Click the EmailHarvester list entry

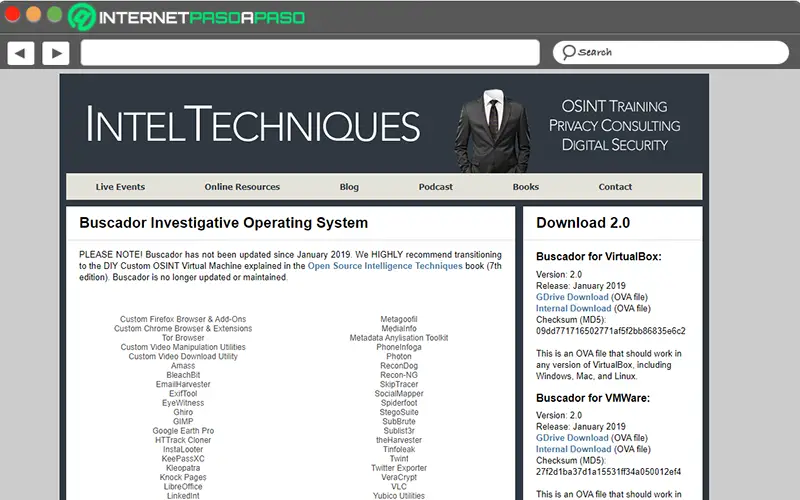183,384
